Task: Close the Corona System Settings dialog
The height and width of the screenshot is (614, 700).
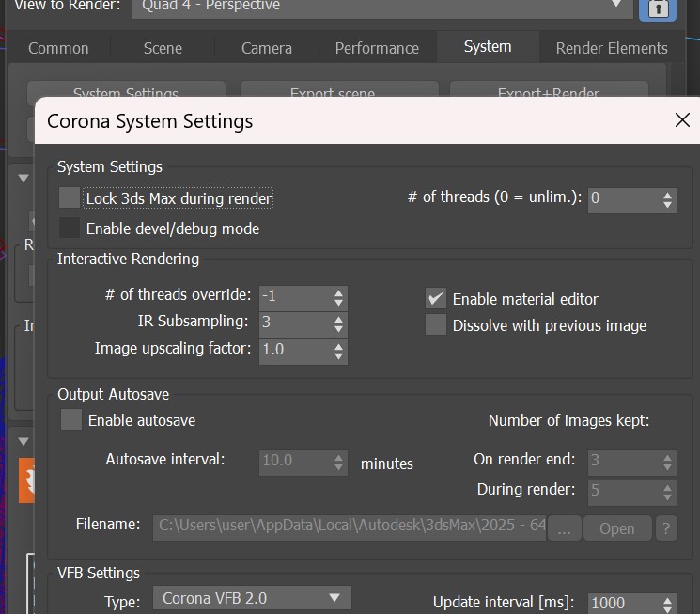Action: coord(682,119)
